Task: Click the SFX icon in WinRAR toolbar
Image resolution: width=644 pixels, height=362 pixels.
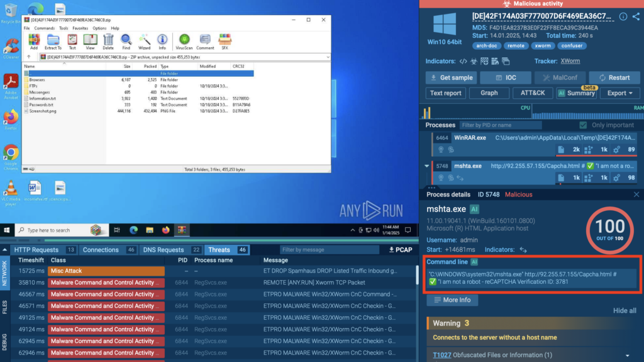Action: (225, 42)
